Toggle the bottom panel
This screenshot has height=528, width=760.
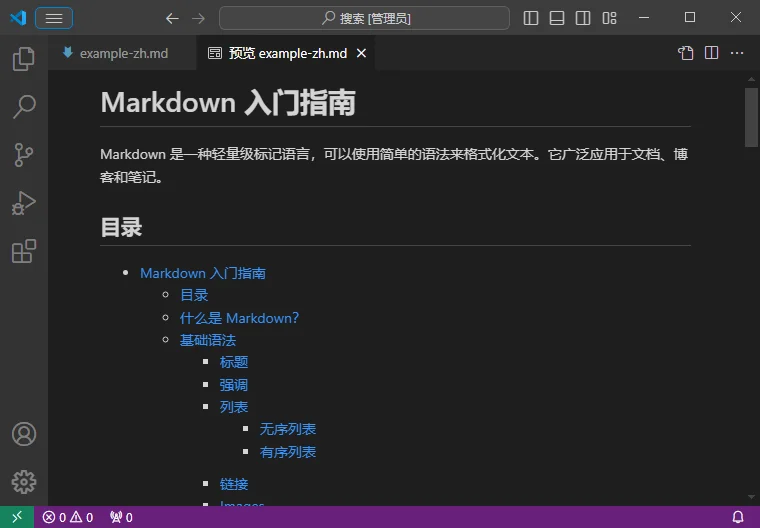(556, 18)
